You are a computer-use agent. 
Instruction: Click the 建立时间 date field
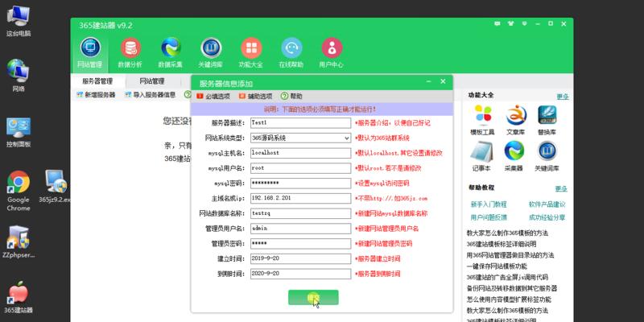300,258
